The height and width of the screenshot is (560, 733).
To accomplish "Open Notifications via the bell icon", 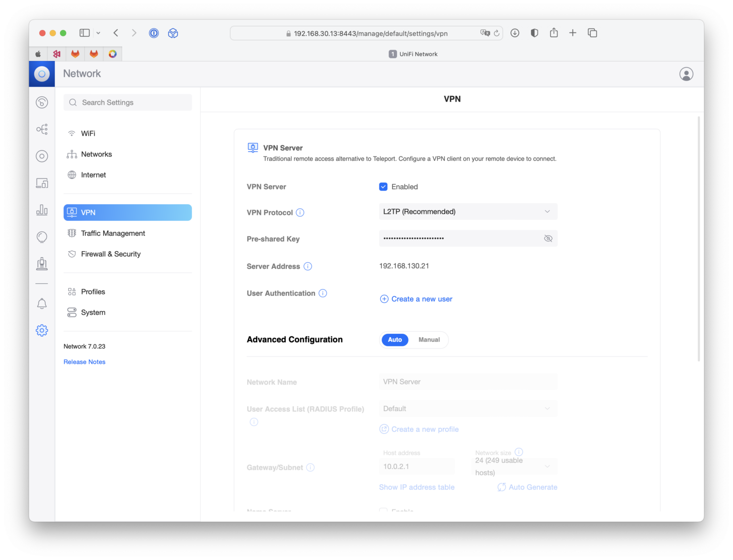I will tap(42, 303).
